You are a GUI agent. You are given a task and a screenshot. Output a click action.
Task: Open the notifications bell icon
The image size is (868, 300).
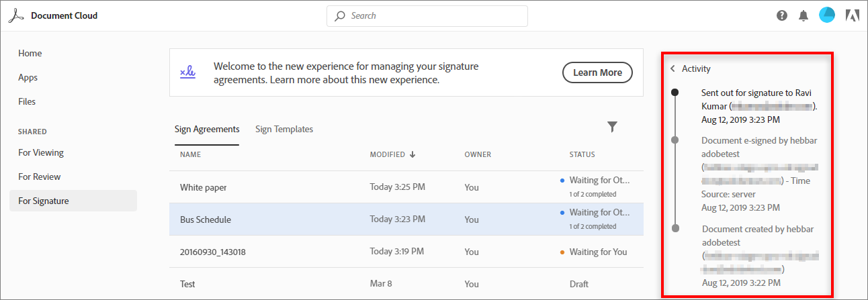[x=803, y=15]
